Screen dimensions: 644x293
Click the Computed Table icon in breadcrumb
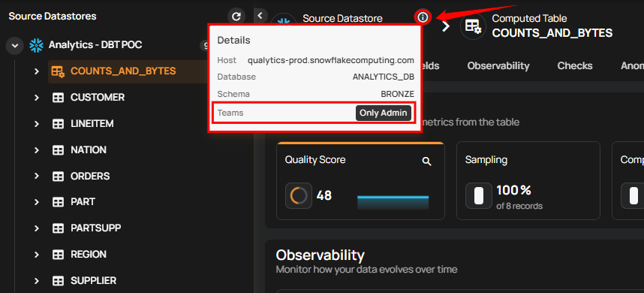click(473, 26)
